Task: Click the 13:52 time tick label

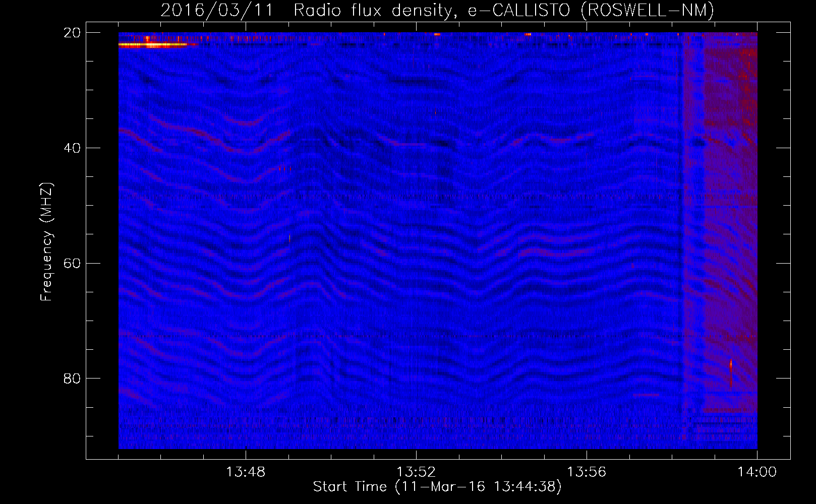Action: pos(416,472)
